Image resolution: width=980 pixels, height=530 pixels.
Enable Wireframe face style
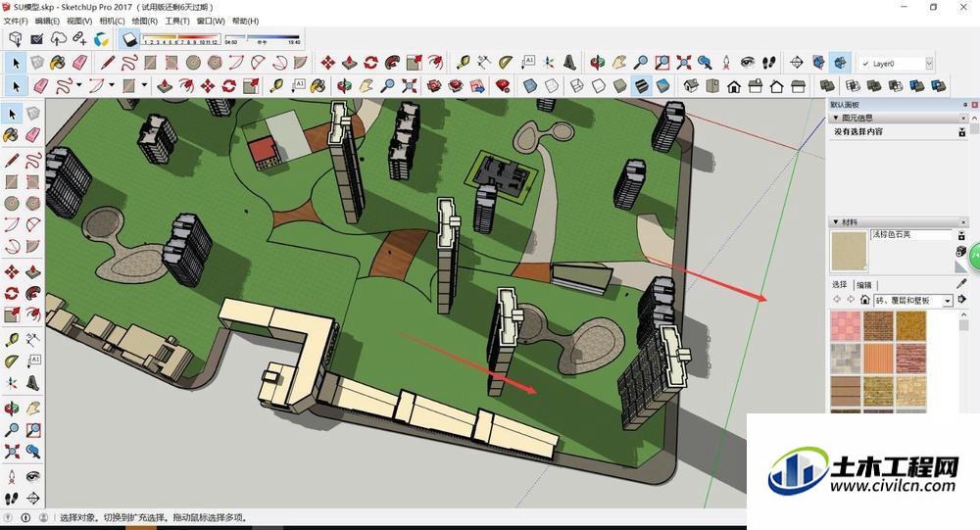coord(577,85)
